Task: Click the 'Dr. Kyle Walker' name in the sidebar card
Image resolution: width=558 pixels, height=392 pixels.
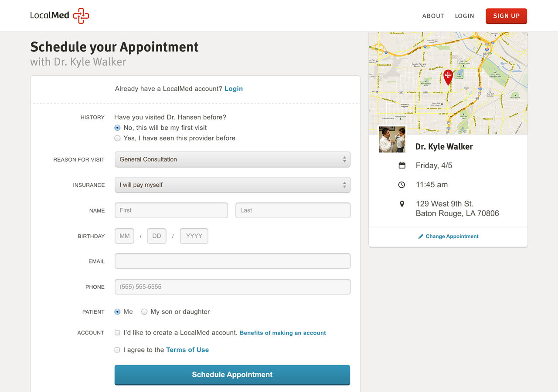Action: click(x=444, y=147)
